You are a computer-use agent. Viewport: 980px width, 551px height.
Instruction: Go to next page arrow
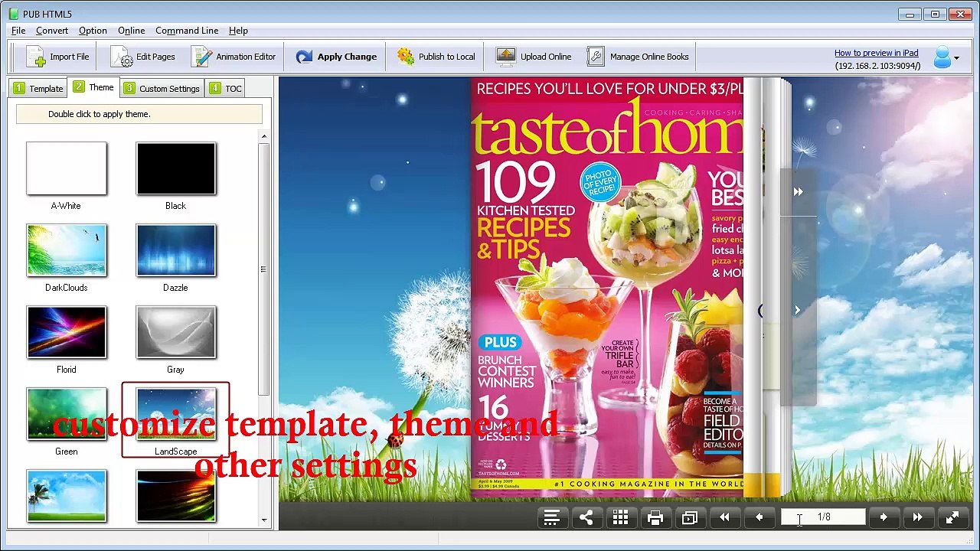[x=884, y=518]
